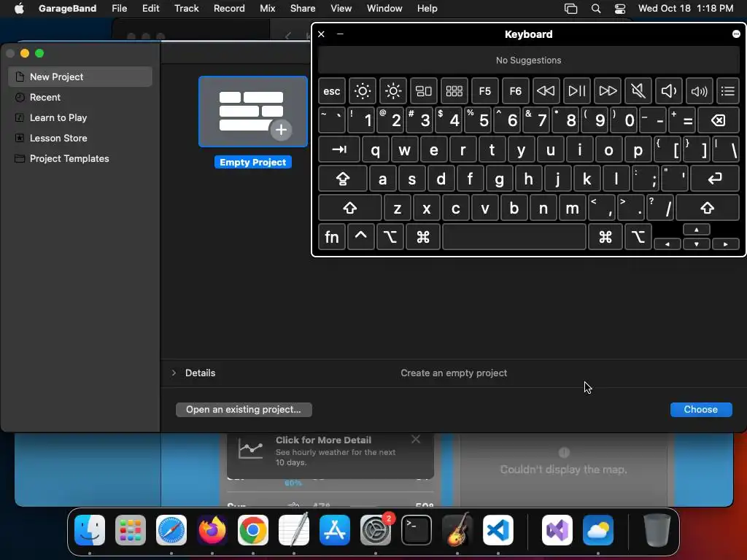
Task: Tap Launchpad grid key on keyboard
Action: click(x=454, y=91)
